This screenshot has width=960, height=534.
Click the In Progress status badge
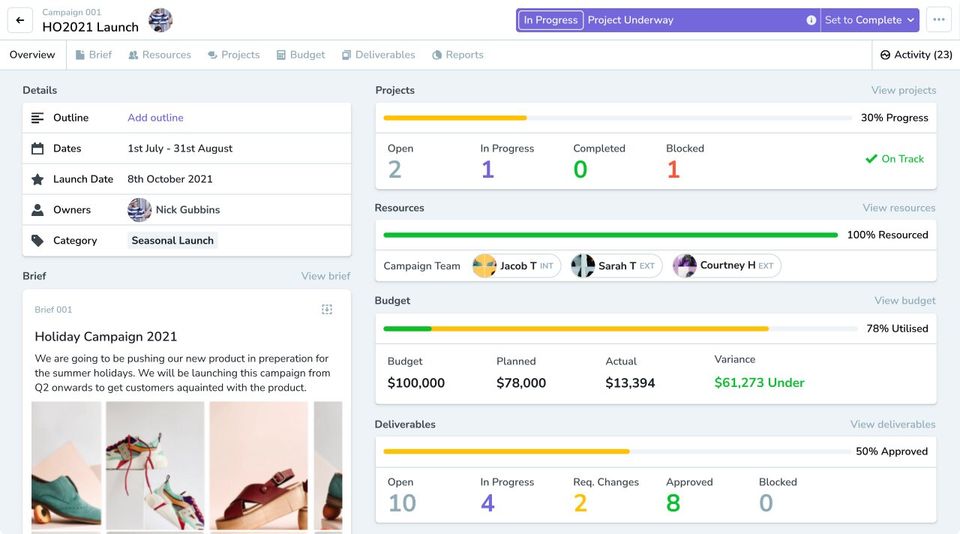point(550,20)
